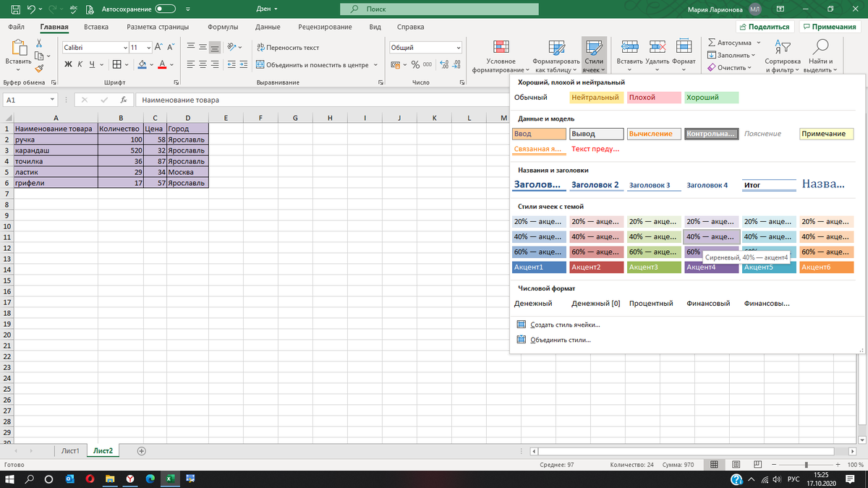The width and height of the screenshot is (868, 488).
Task: Apply bold with the Ж button
Action: 68,64
